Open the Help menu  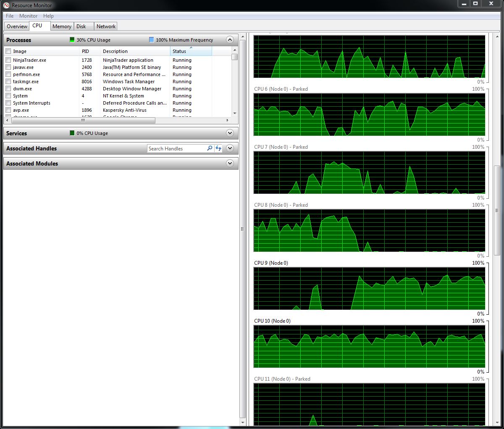point(48,16)
